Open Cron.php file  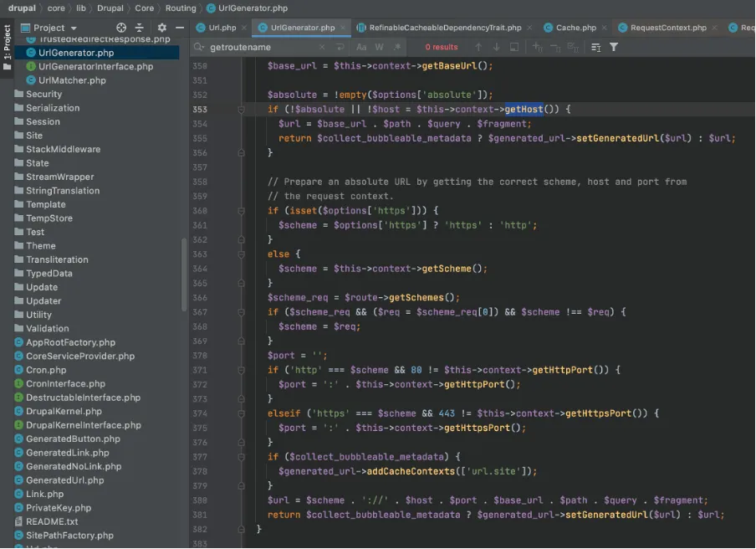40,370
